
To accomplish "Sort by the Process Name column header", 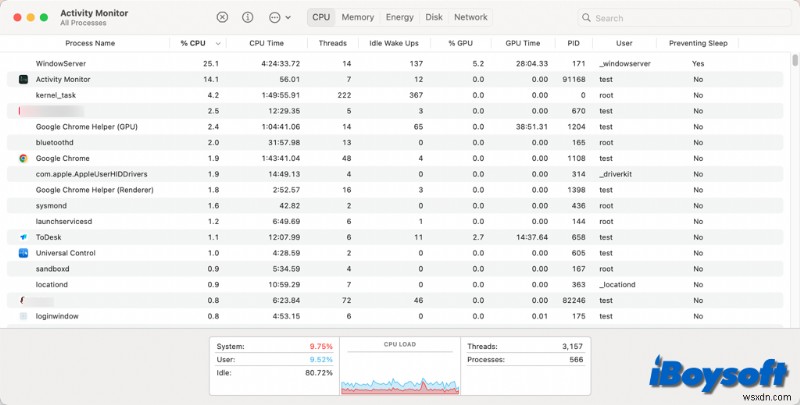I will (90, 43).
